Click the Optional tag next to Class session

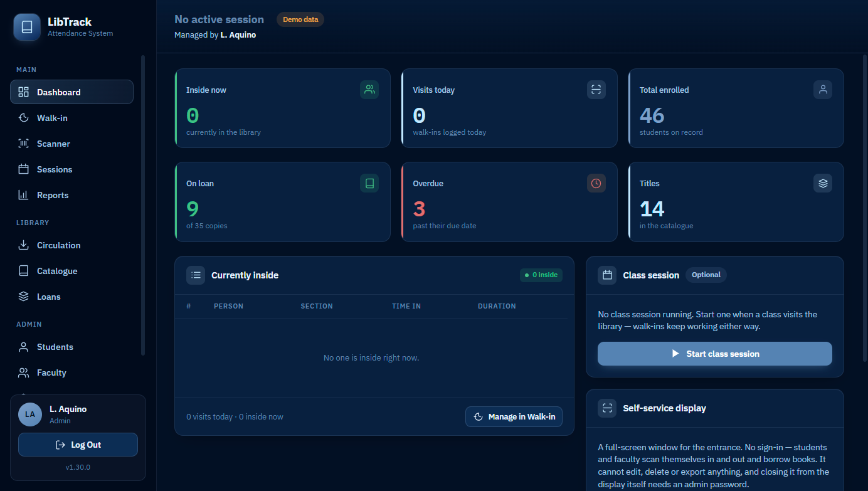click(706, 275)
